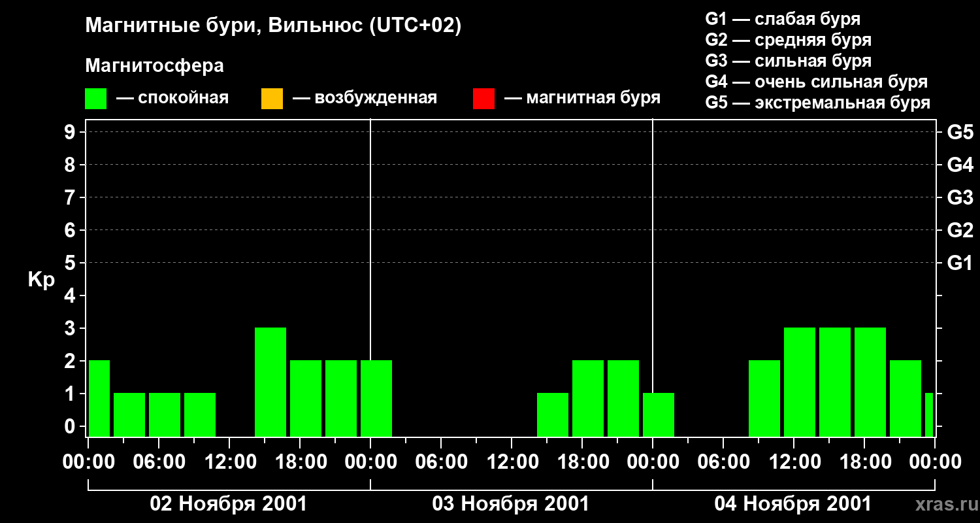This screenshot has width=980, height=523.
Task: Click the «G3 — сильная буря» legend line
Action: tap(788, 61)
